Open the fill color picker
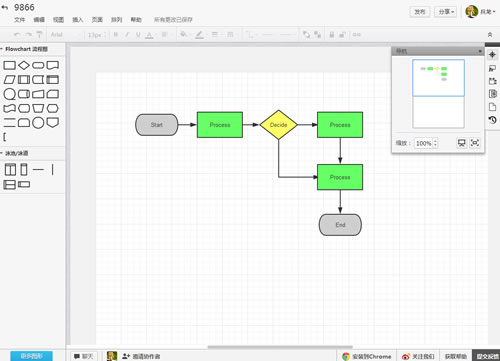The width and height of the screenshot is (500, 361). coord(184,34)
